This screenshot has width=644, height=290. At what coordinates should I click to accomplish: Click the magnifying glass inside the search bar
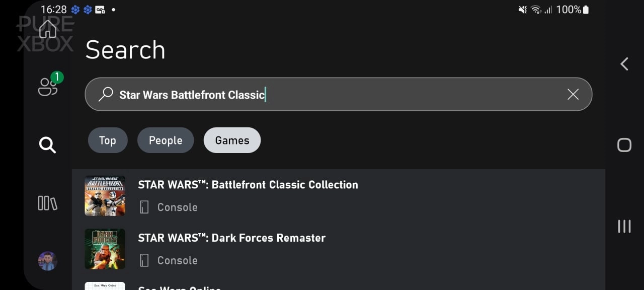point(105,94)
